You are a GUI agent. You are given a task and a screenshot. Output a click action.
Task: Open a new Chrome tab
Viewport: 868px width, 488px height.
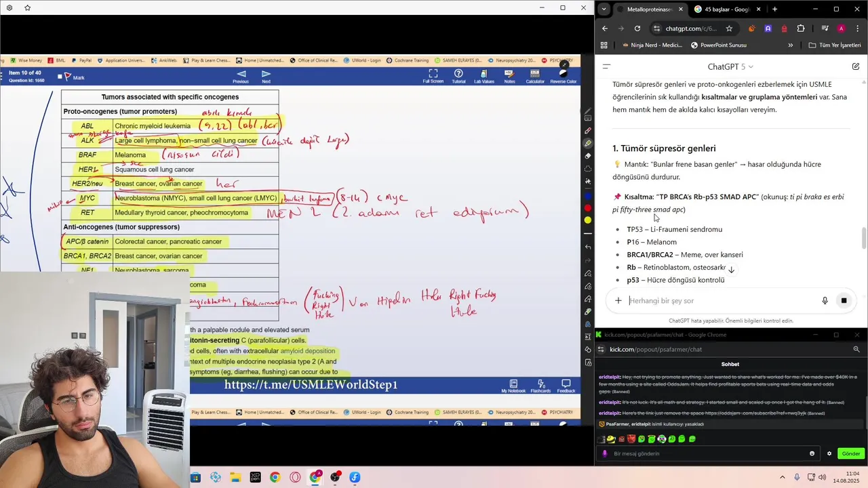pyautogui.click(x=774, y=9)
